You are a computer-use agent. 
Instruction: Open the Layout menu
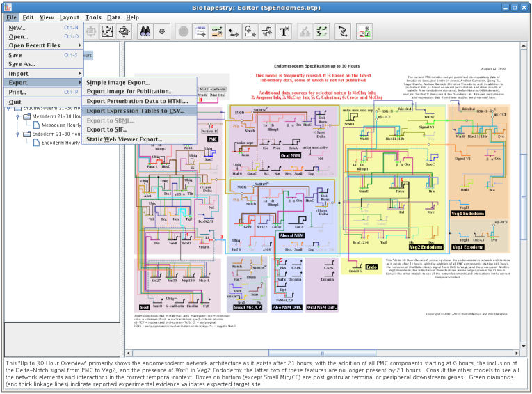coord(69,17)
